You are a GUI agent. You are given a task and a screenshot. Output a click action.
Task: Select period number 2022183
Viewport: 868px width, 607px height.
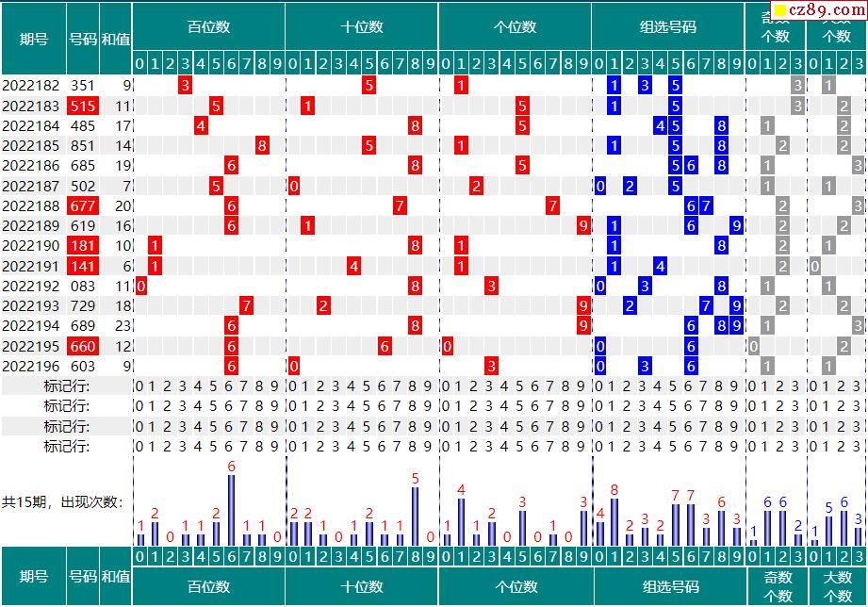coord(30,106)
